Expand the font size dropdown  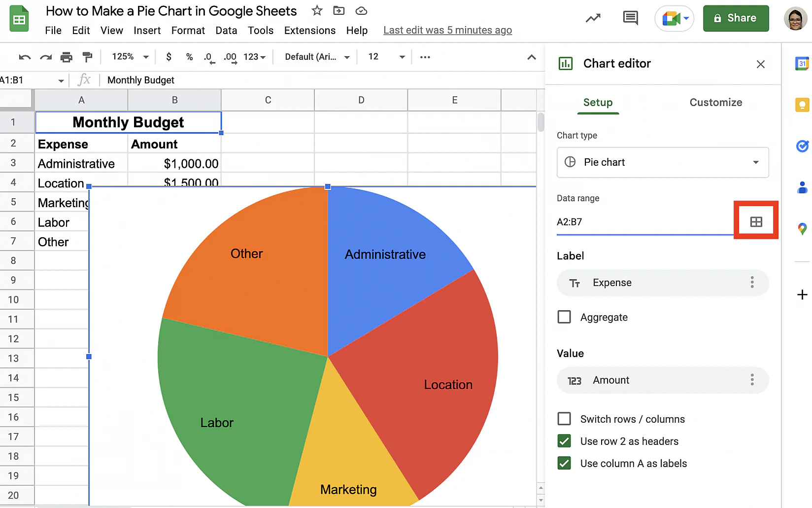(403, 57)
